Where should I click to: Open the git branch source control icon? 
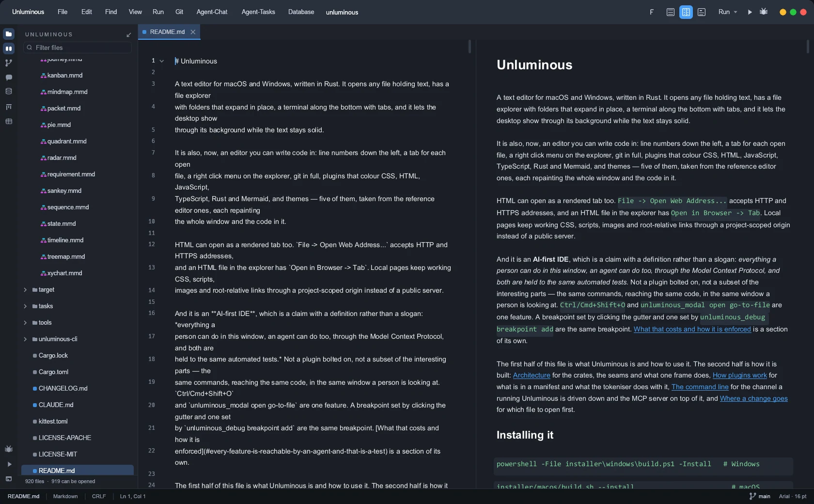tap(9, 63)
